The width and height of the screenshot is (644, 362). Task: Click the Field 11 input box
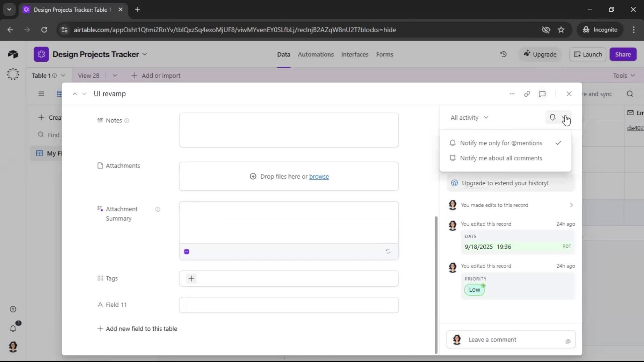[x=289, y=305]
